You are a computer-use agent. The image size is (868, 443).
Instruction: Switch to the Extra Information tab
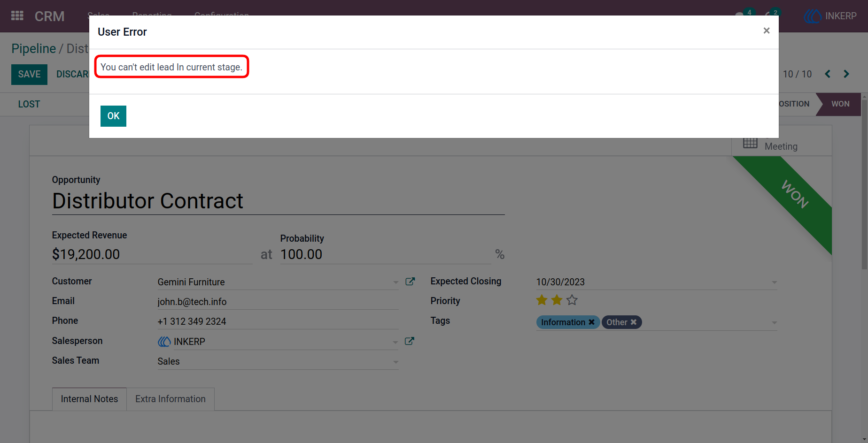point(170,399)
